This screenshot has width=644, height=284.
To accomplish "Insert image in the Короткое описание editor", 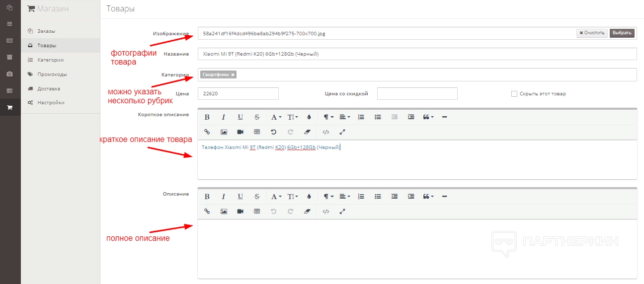I will (224, 132).
